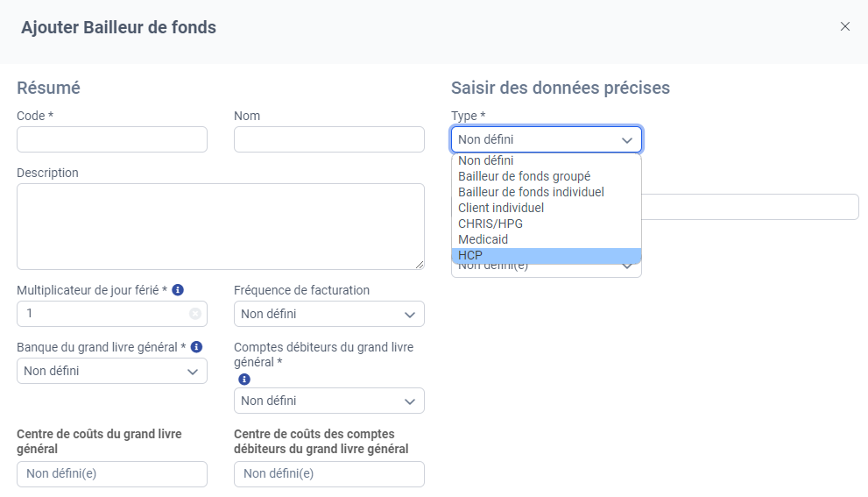This screenshot has width=868, height=497.
Task: Select Non défini in the open list
Action: click(x=547, y=160)
